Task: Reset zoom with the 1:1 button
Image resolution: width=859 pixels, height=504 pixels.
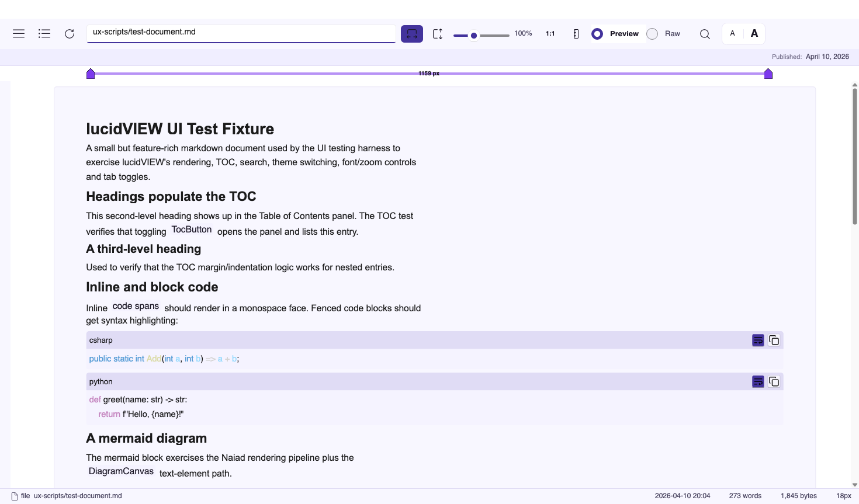Action: tap(550, 34)
